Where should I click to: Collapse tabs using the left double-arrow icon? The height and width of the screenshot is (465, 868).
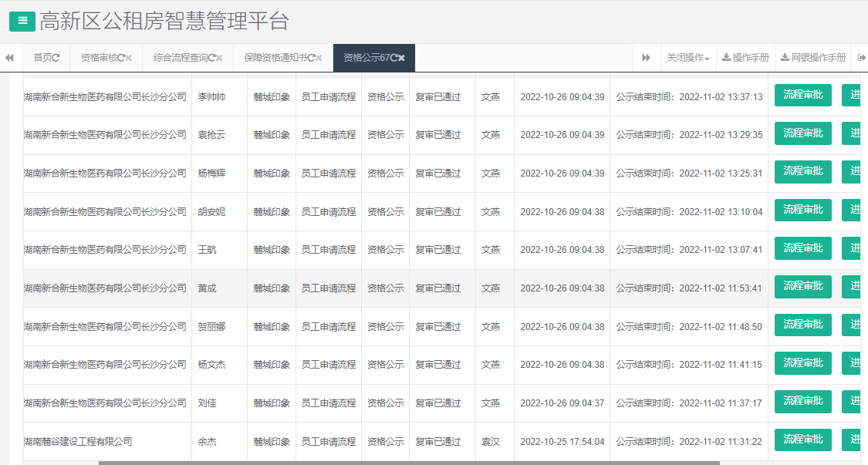point(9,57)
